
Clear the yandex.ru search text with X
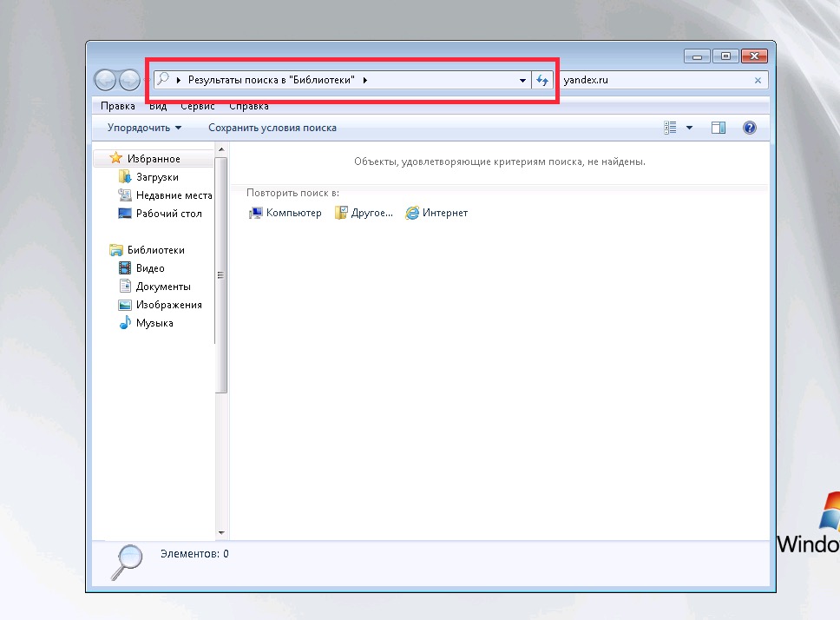(758, 81)
